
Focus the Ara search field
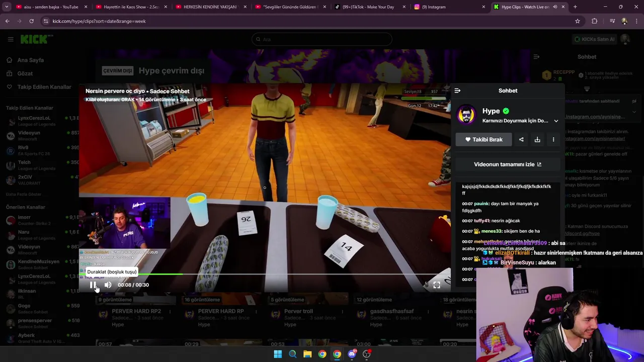click(x=322, y=39)
